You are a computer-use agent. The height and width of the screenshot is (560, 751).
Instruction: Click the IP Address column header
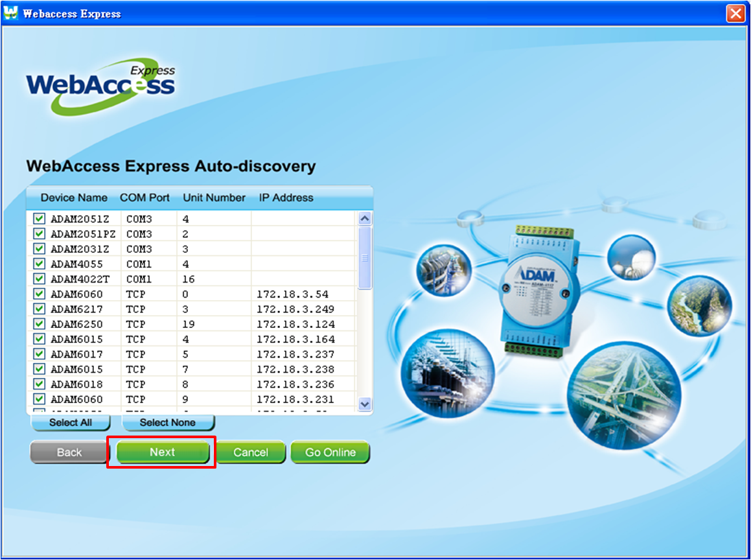click(286, 198)
